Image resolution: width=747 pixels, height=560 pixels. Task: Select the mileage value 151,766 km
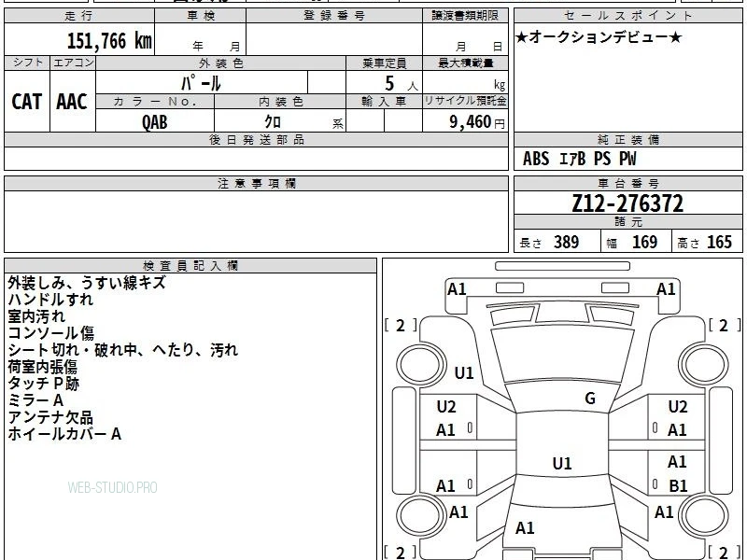[x=109, y=41]
